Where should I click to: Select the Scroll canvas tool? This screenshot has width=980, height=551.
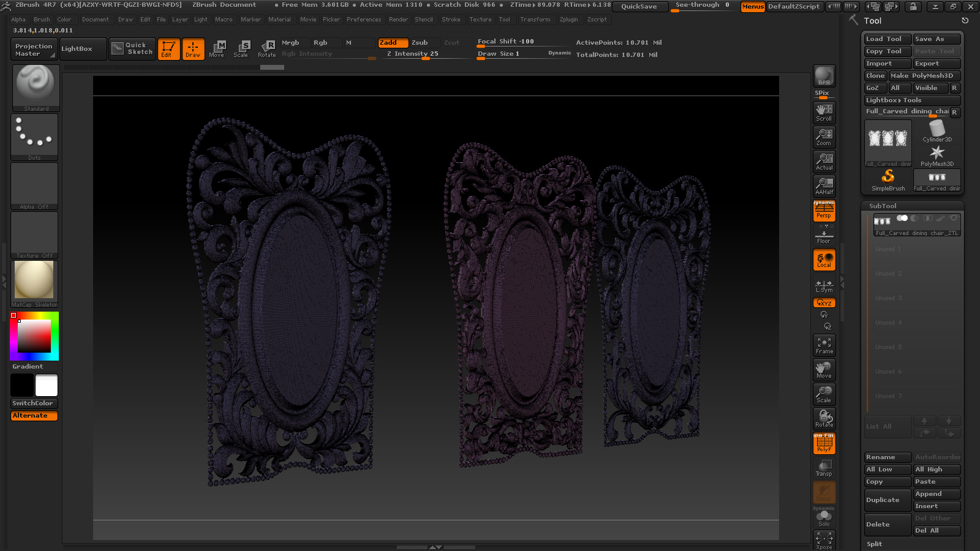[824, 112]
